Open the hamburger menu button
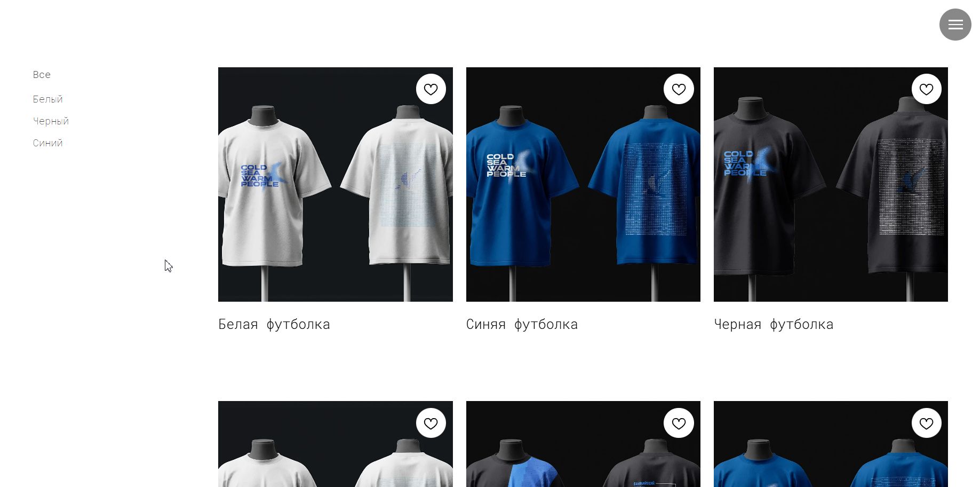 [955, 25]
